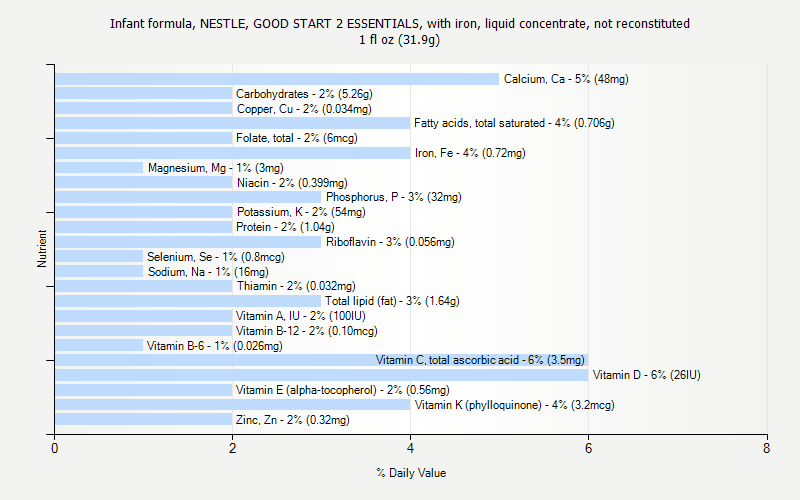This screenshot has height=500, width=800.
Task: Click the Iron, Fe - 4% (0.72mg) label
Action: [x=470, y=153]
